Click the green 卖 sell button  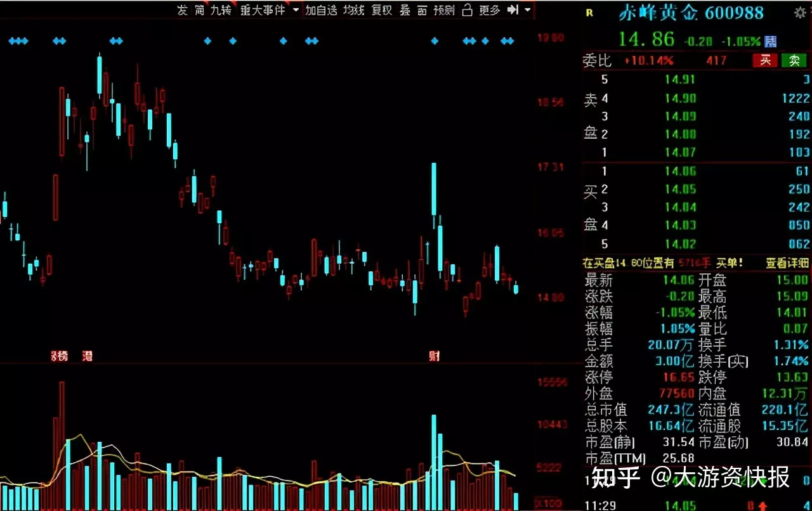pos(794,60)
